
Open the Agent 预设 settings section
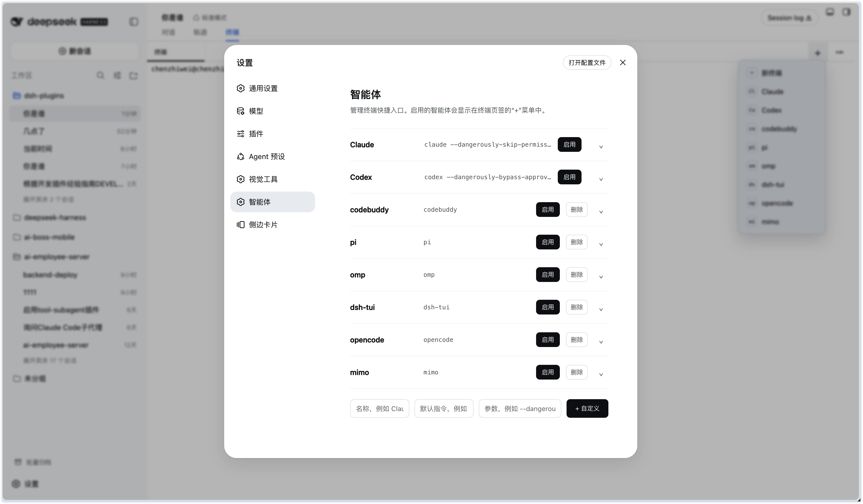272,156
